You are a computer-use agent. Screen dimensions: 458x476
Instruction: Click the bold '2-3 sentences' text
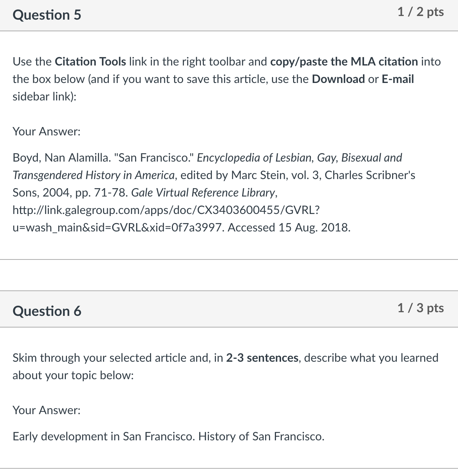click(262, 358)
